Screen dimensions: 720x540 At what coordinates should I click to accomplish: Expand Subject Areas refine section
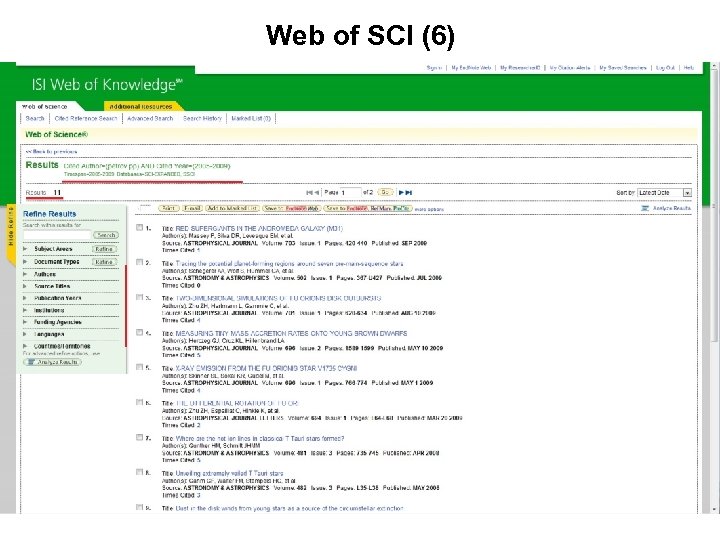tap(25, 249)
